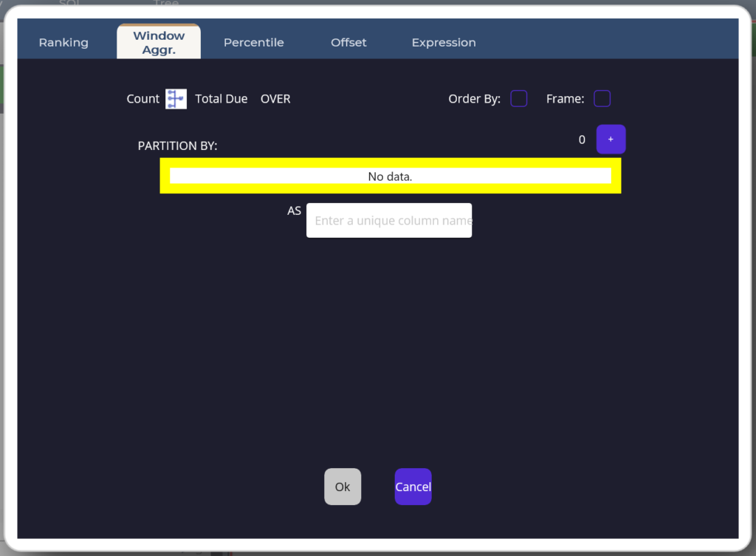The image size is (756, 556).
Task: Go to the Offset tab
Action: 348,42
